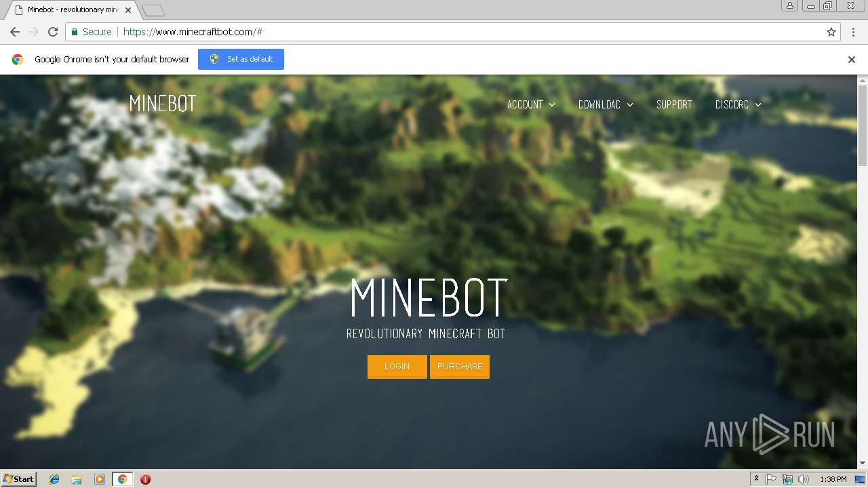The width and height of the screenshot is (868, 488).
Task: Click the page vertical scrollbar thumb
Action: tap(863, 125)
